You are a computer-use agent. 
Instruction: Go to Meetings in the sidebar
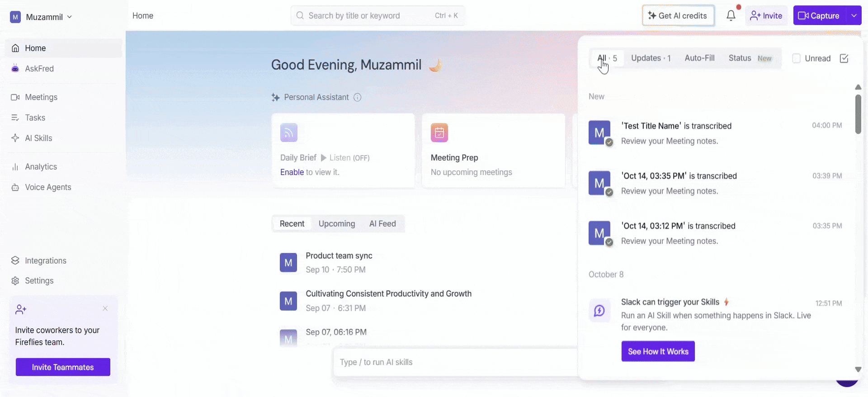click(x=64, y=97)
